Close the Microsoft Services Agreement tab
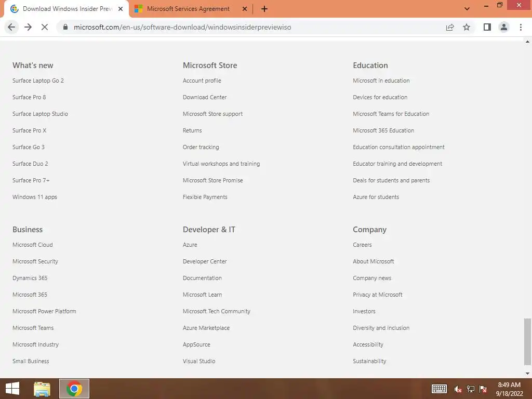The width and height of the screenshot is (532, 399). 245,9
